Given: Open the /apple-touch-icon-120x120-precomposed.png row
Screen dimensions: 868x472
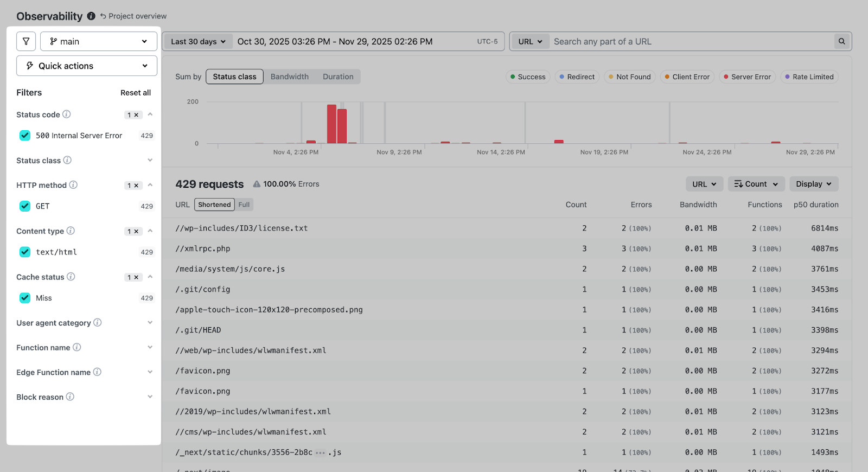Looking at the screenshot, I should (x=507, y=310).
